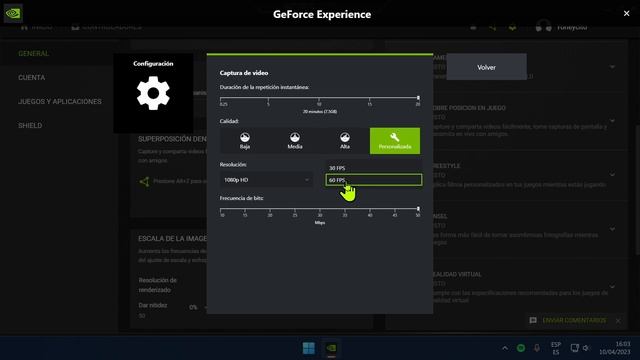The height and width of the screenshot is (360, 640).
Task: Open the network tray icon
Action: (x=574, y=348)
